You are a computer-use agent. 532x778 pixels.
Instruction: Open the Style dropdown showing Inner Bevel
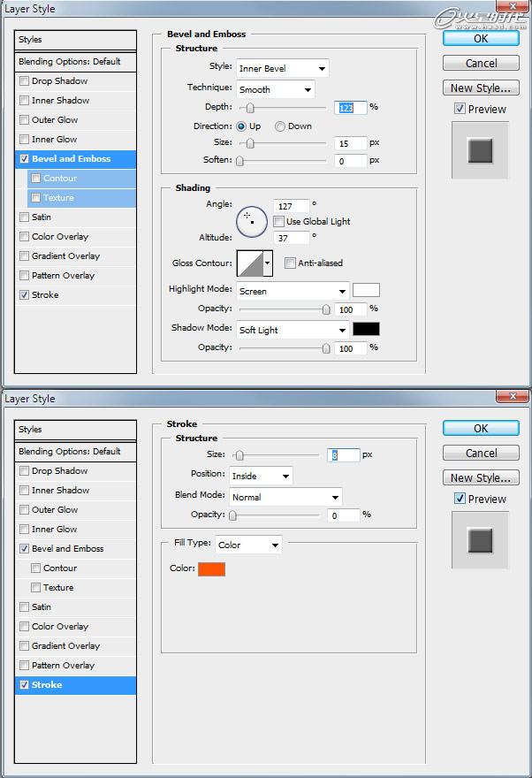pos(282,68)
